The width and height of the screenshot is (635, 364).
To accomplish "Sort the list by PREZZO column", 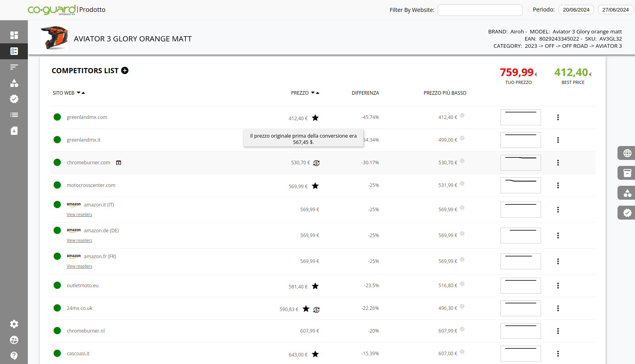I will [315, 93].
